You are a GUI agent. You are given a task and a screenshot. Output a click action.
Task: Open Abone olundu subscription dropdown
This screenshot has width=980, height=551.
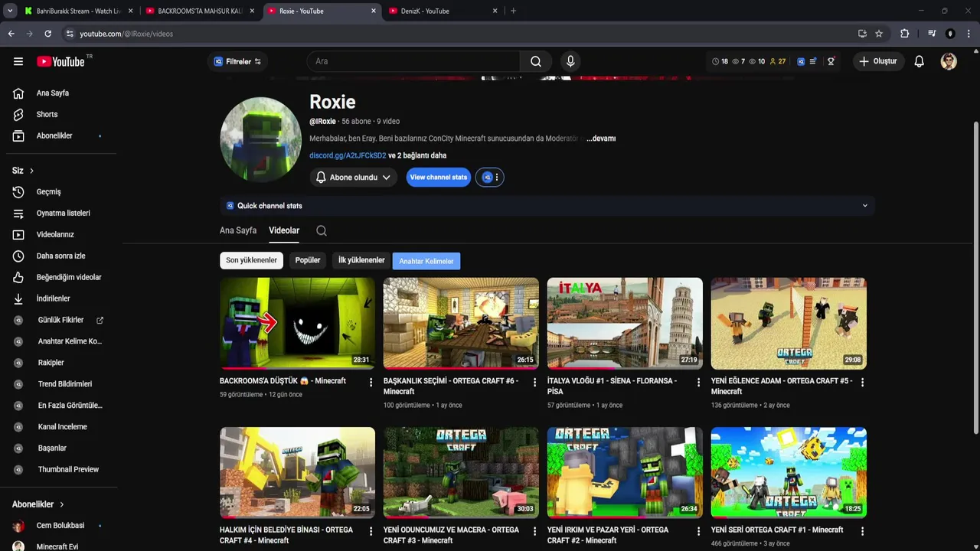click(354, 178)
